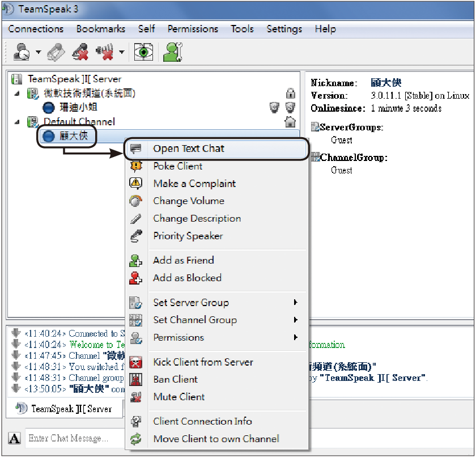Switch to TeamSpeak ]I[ Server chat tab

65,409
